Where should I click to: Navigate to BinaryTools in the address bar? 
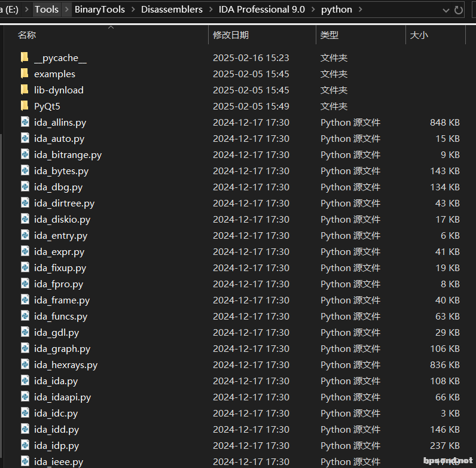click(x=100, y=10)
